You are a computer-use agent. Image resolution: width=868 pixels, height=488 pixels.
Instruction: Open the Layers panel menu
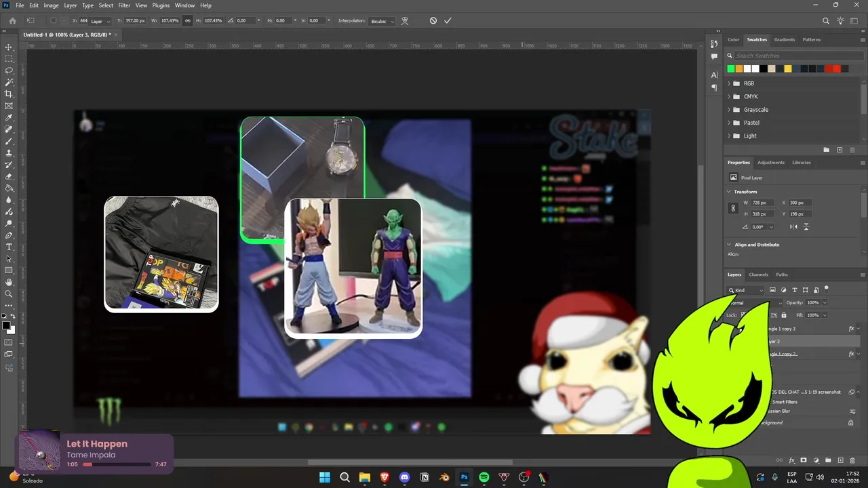tap(863, 274)
